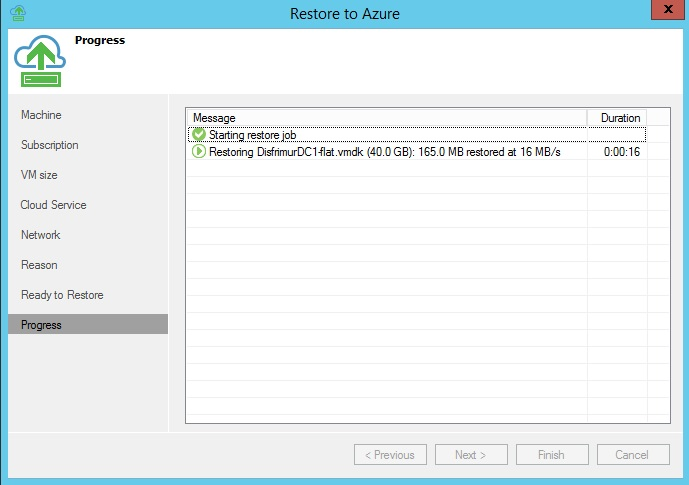Select the Machine step in the sidebar
This screenshot has height=485, width=689.
(x=41, y=115)
